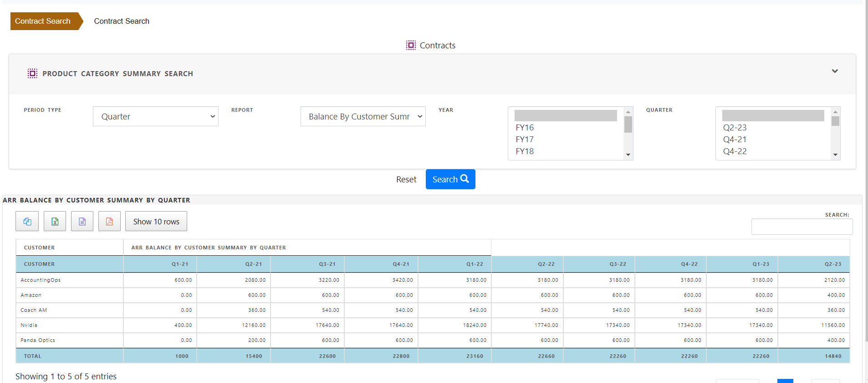Click Panda Optics Q2-21 value 200.00

257,340
